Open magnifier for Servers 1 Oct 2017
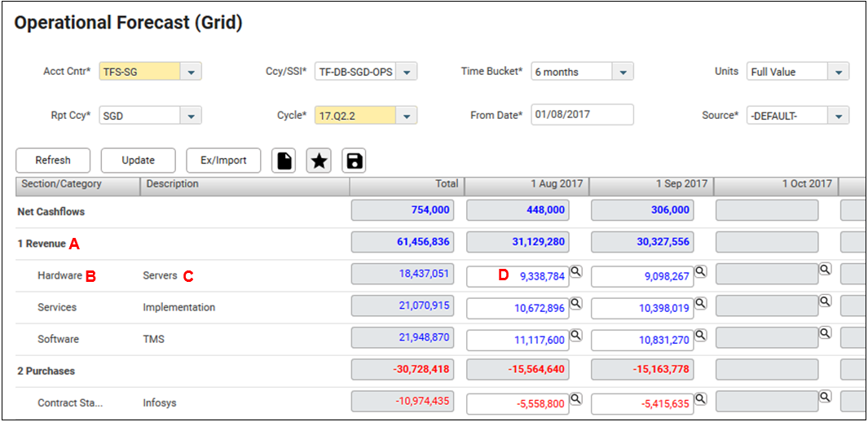Viewport: 868px width, 422px height. (825, 269)
